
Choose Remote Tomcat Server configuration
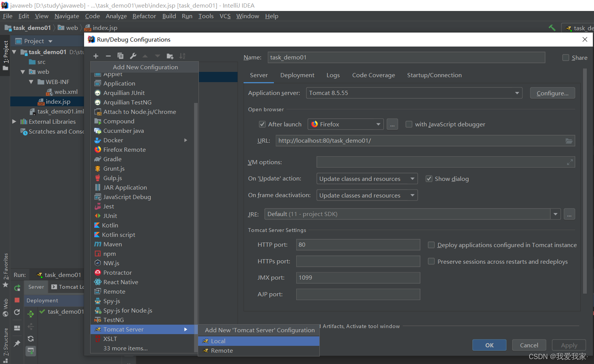pyautogui.click(x=259, y=350)
